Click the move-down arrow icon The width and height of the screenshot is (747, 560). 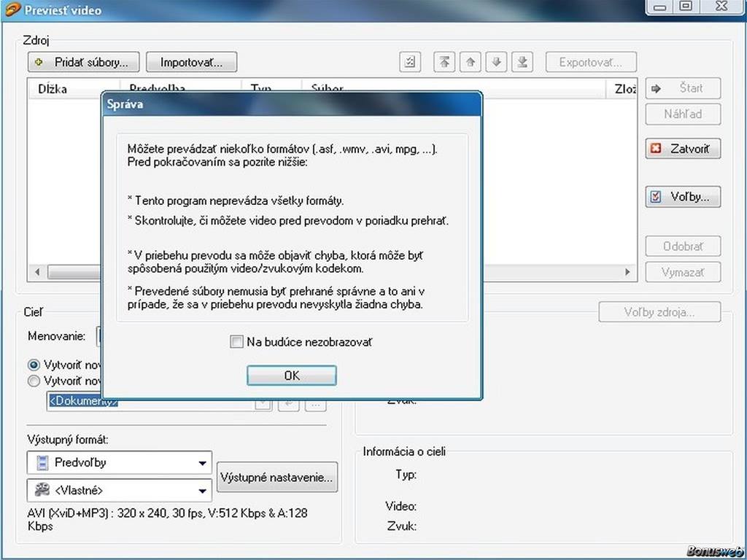[496, 62]
